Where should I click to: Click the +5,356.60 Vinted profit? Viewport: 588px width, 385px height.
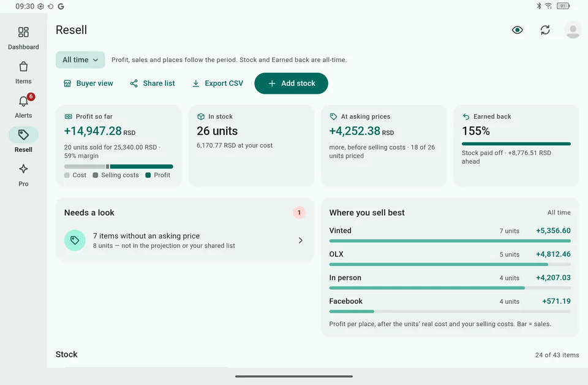[x=553, y=231]
